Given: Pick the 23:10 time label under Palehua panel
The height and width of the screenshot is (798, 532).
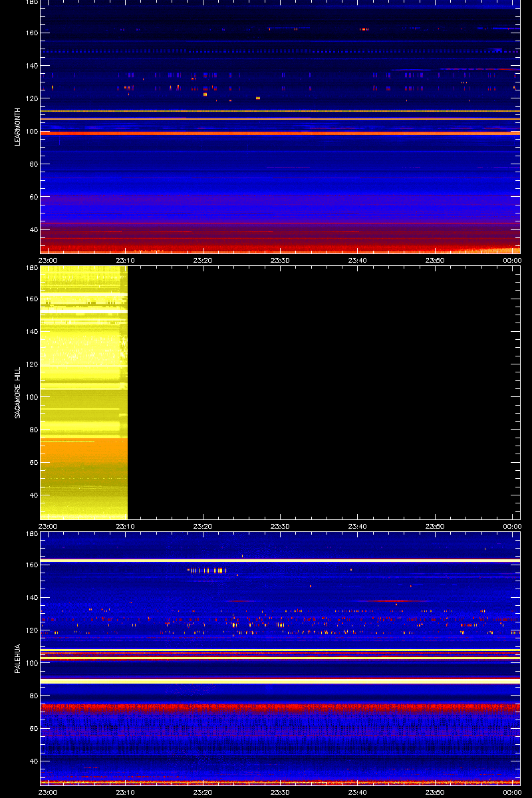Looking at the screenshot, I should 126,793.
